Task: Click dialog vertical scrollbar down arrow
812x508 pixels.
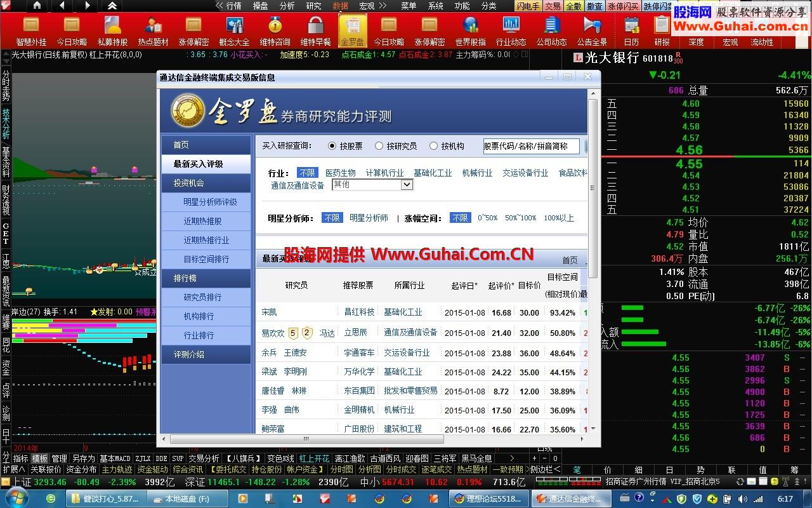Action: point(593,427)
